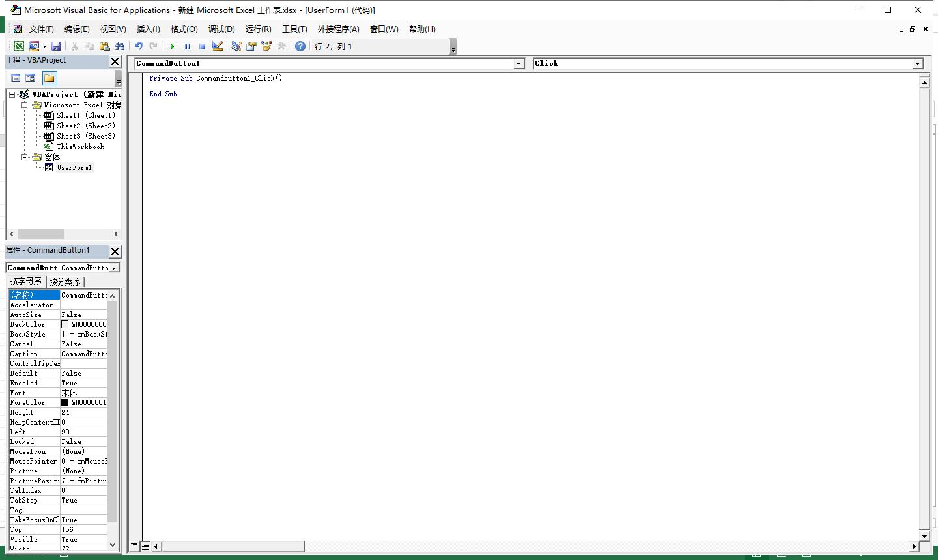
Task: Open the 调试(D) menu
Action: pyautogui.click(x=221, y=29)
